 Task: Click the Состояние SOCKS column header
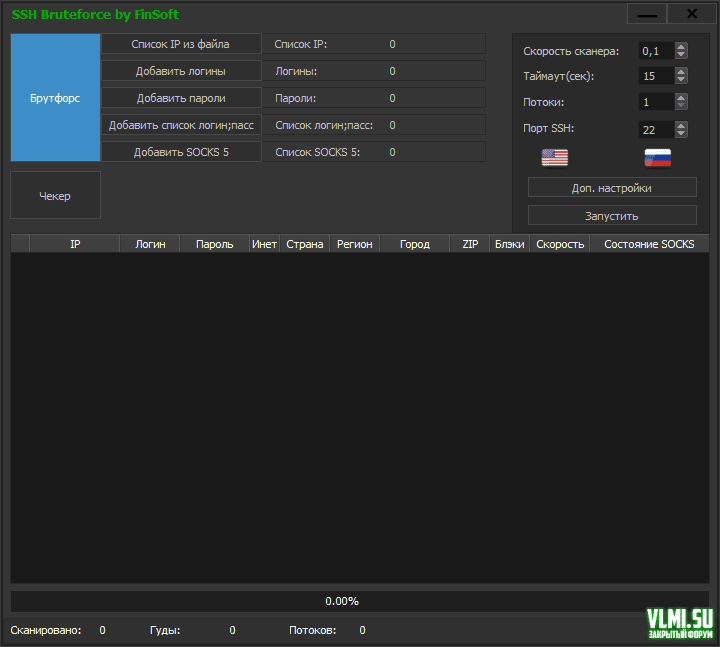point(648,244)
